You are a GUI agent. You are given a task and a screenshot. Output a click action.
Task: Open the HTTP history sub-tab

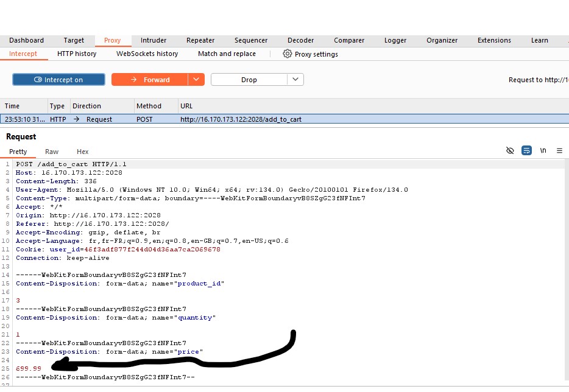tap(77, 54)
